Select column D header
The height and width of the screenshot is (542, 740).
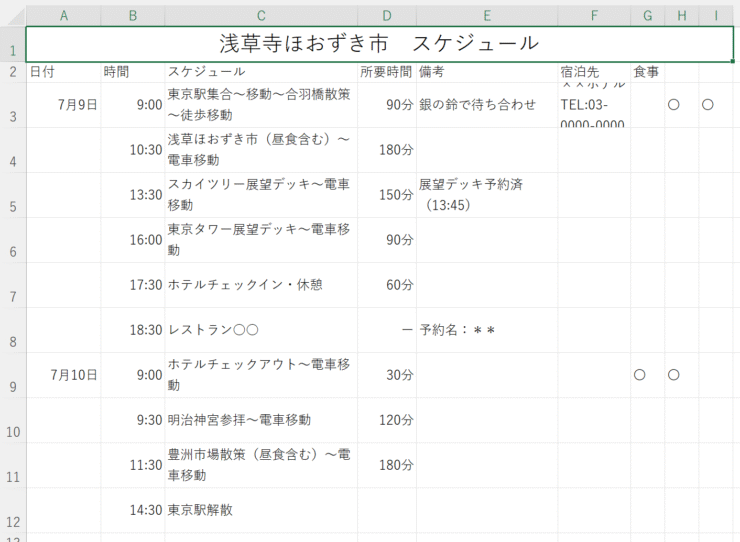pyautogui.click(x=387, y=16)
